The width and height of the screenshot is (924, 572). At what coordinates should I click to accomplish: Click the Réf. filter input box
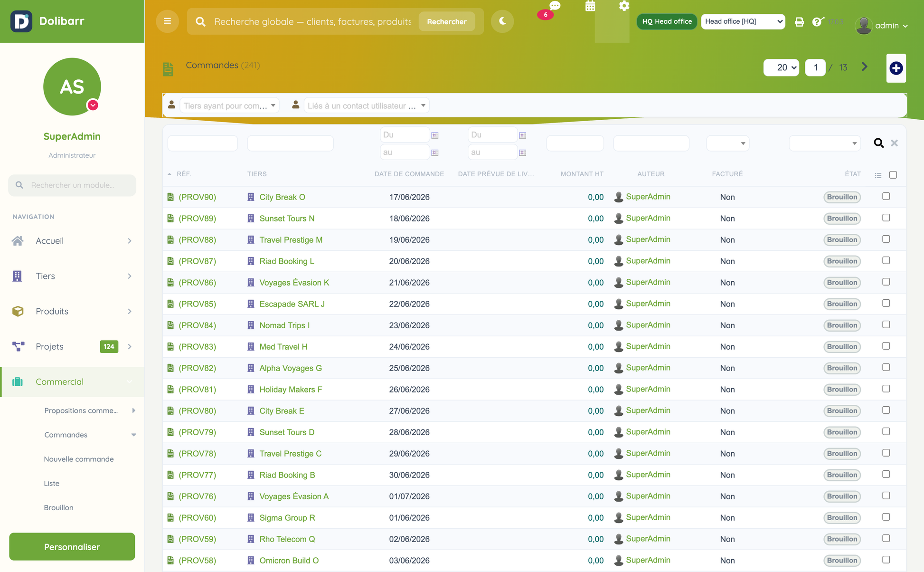click(x=203, y=143)
